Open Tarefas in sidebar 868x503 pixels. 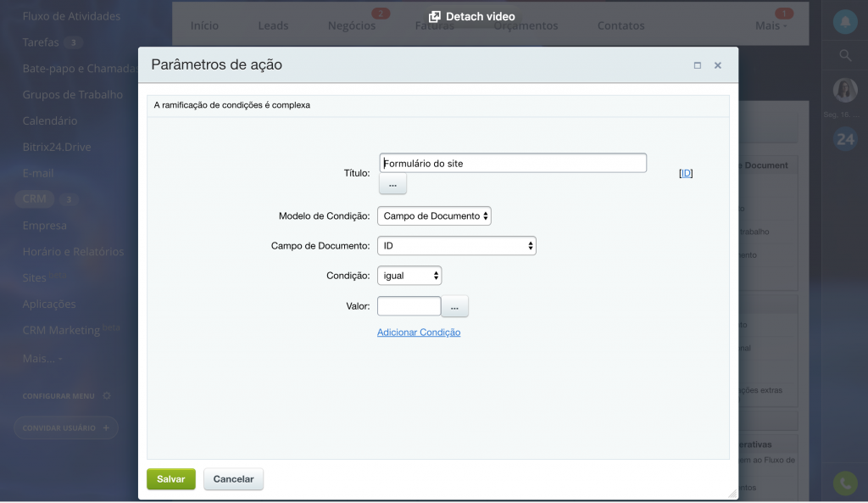(x=41, y=42)
